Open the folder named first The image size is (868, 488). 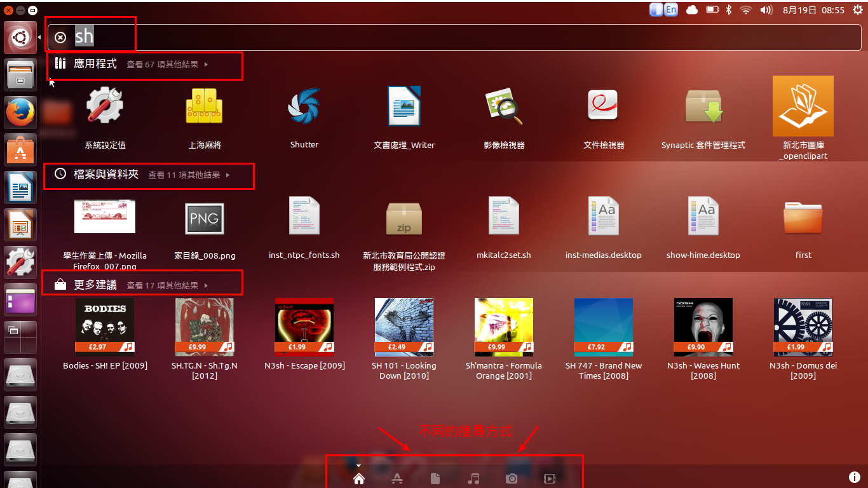[803, 229]
